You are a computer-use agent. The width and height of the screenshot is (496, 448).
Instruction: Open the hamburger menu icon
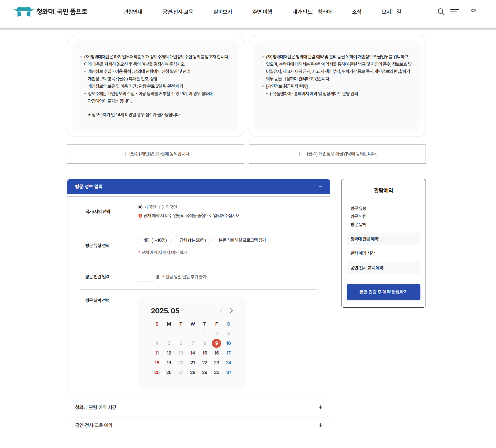point(455,12)
